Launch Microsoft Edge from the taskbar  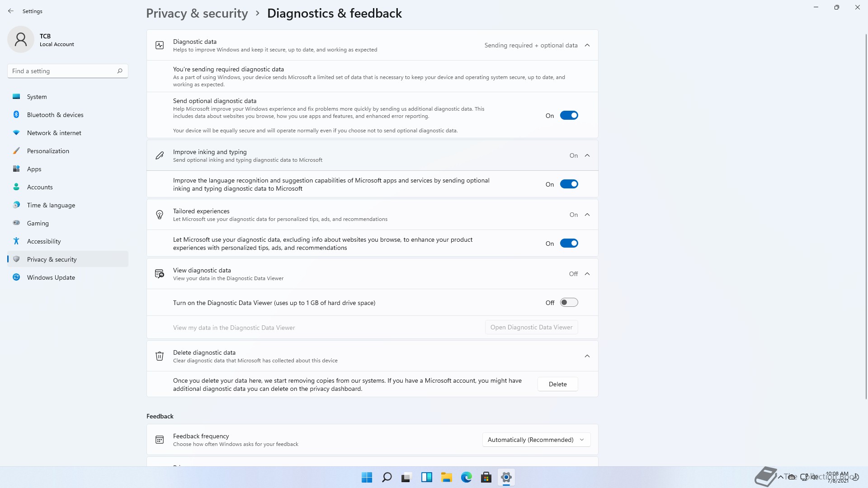tap(466, 477)
